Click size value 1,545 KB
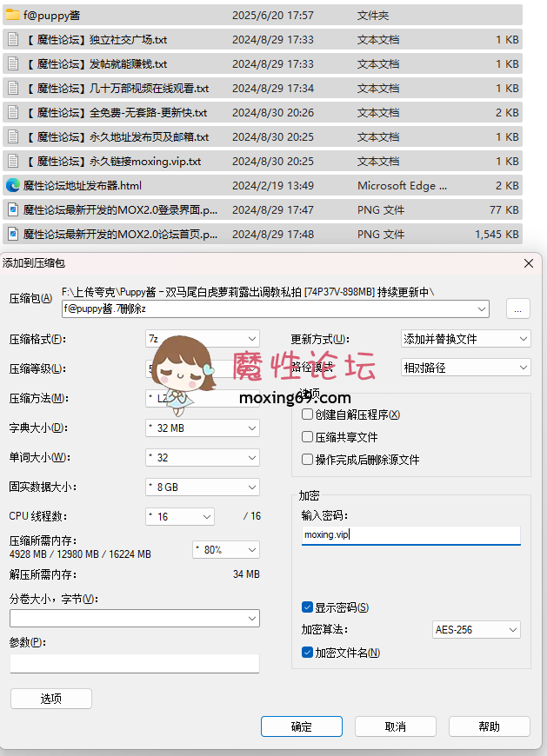This screenshot has height=756, width=547. pos(497,235)
